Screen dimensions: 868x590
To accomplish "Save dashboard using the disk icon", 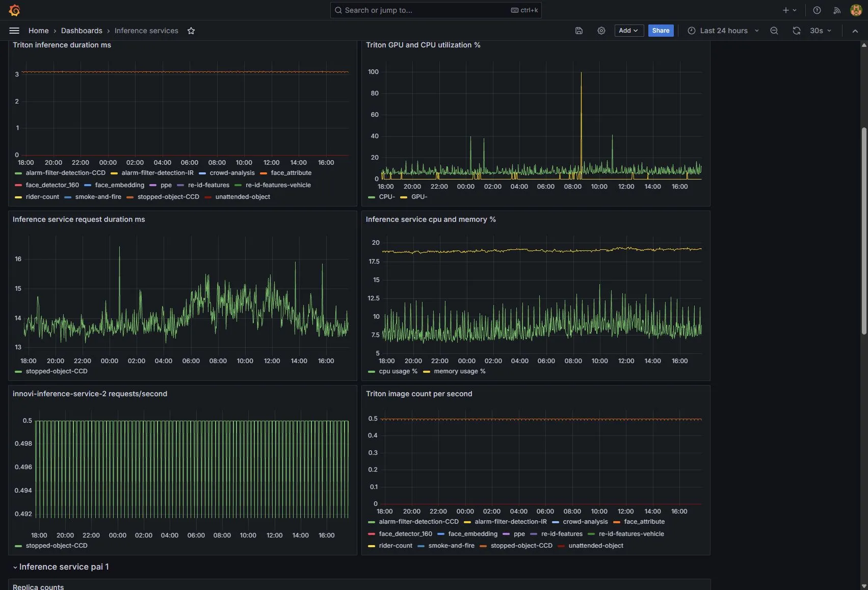I will 579,31.
